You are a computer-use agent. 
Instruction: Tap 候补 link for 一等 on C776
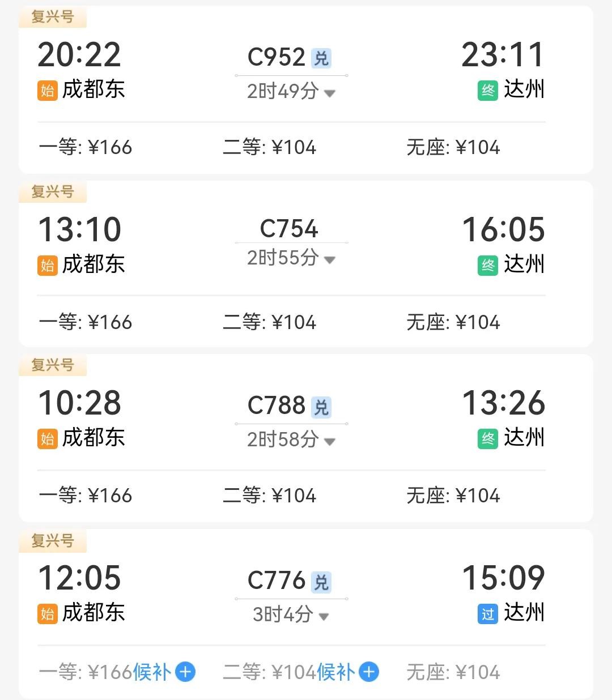click(151, 672)
